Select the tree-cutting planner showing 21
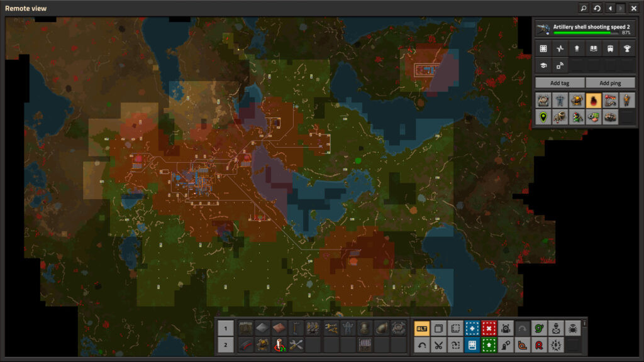 coord(279,345)
